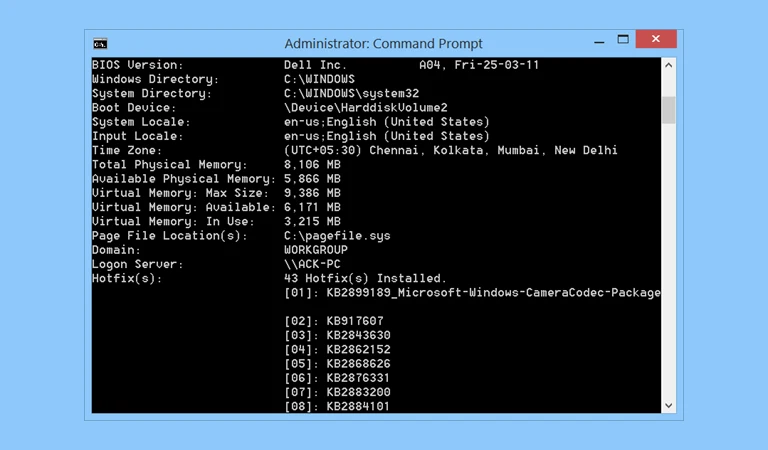
Task: Click the '8,106 MB' value
Action: (312, 165)
